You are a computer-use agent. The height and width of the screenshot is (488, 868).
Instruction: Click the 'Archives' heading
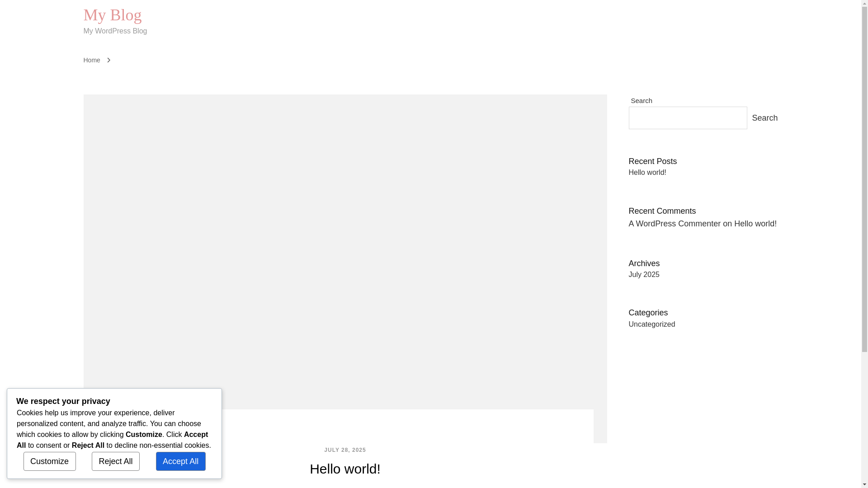(x=644, y=263)
